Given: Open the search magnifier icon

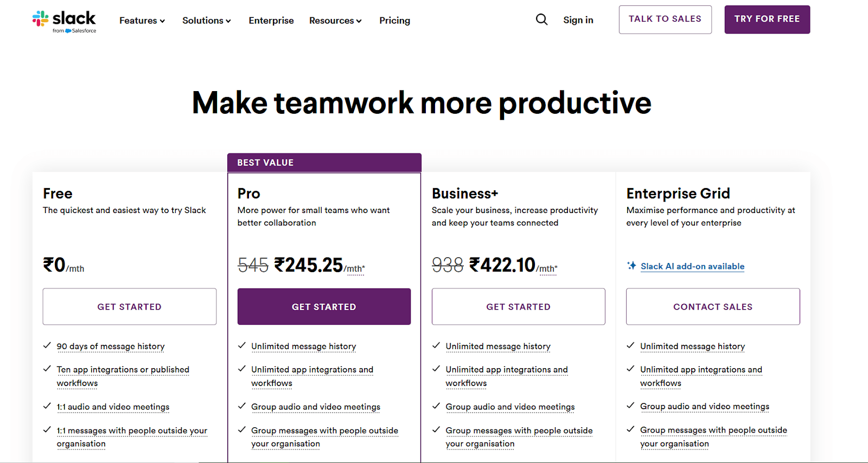Looking at the screenshot, I should coord(541,20).
